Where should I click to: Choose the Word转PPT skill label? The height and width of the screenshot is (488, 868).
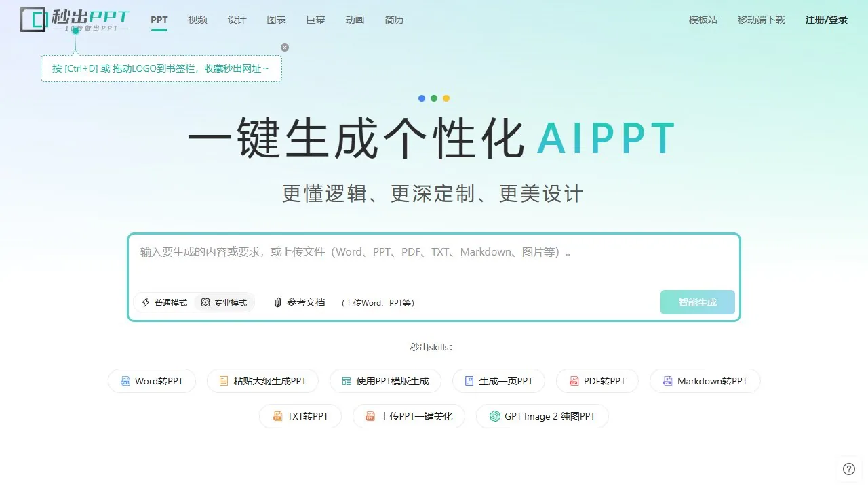(x=159, y=381)
